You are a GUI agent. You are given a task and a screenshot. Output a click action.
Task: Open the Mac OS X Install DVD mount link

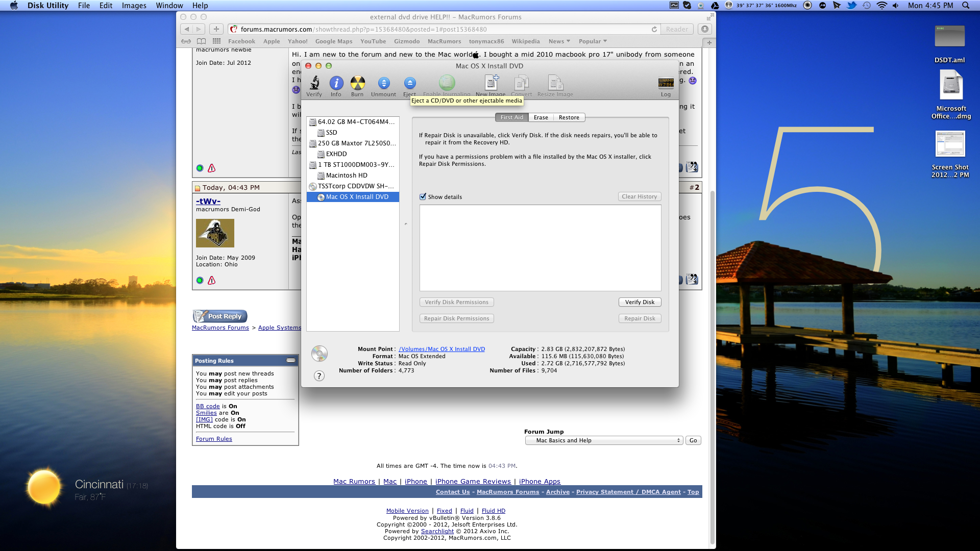point(442,349)
